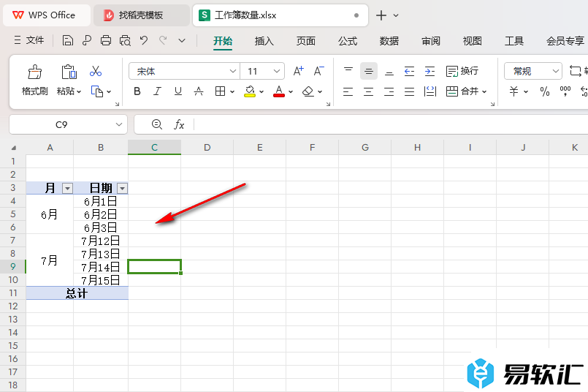Open the Merge (合并) dropdown arrow

(x=484, y=91)
